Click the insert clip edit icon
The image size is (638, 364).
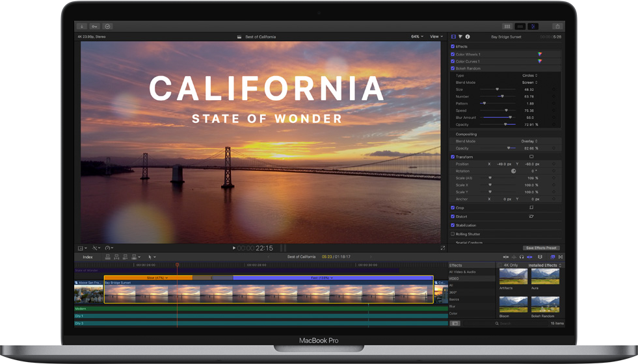point(116,257)
